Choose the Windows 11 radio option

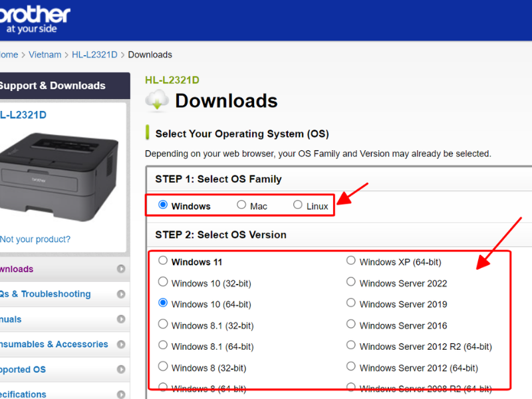[163, 261]
